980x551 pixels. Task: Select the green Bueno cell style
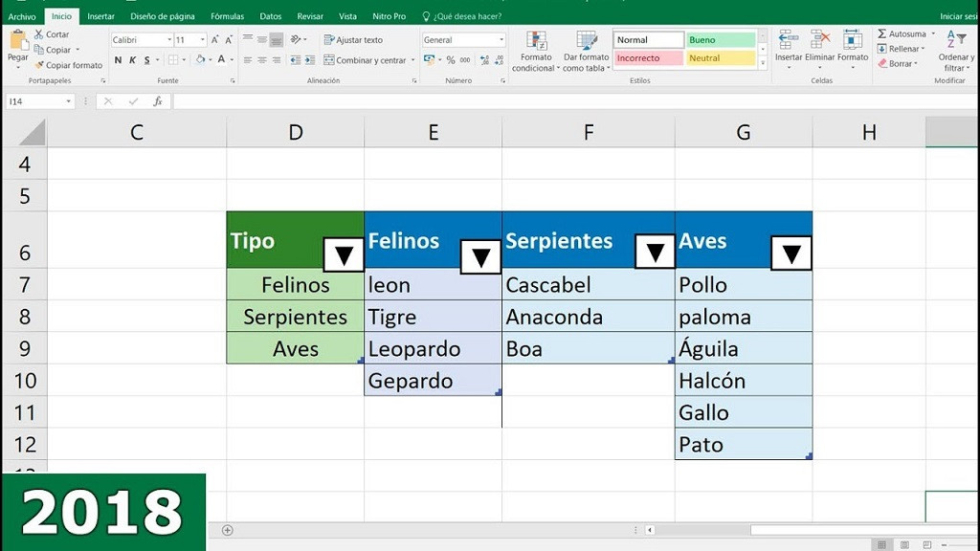pos(719,38)
